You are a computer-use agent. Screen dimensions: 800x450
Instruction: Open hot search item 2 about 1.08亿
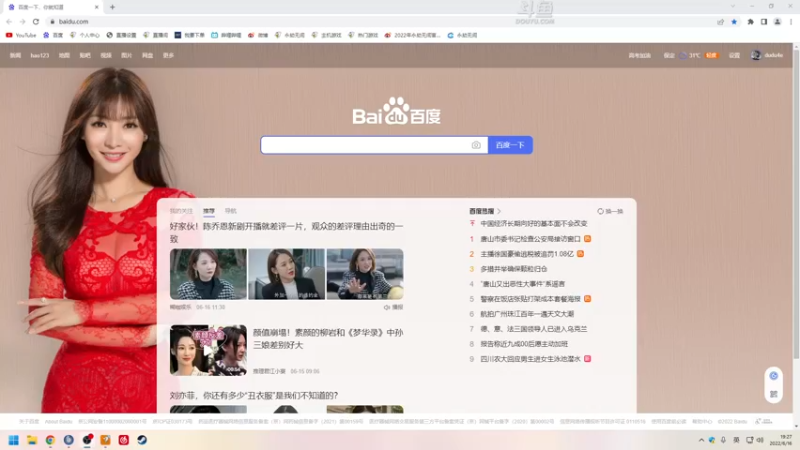(527, 254)
